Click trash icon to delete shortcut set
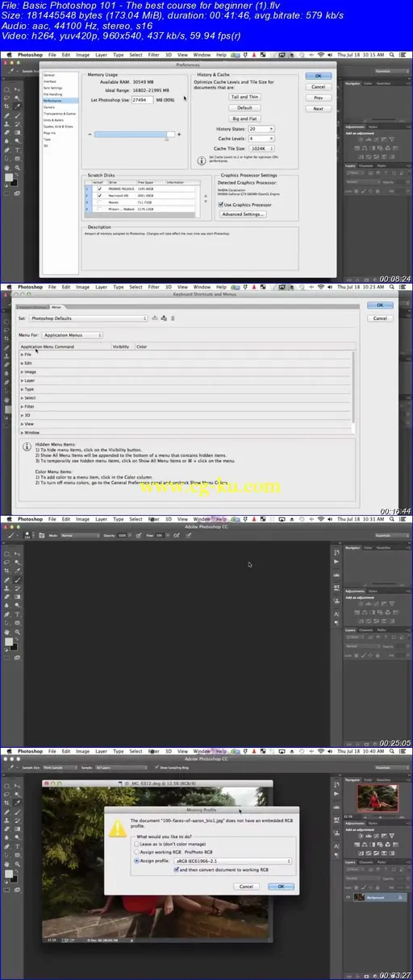413x980 pixels. tap(173, 318)
